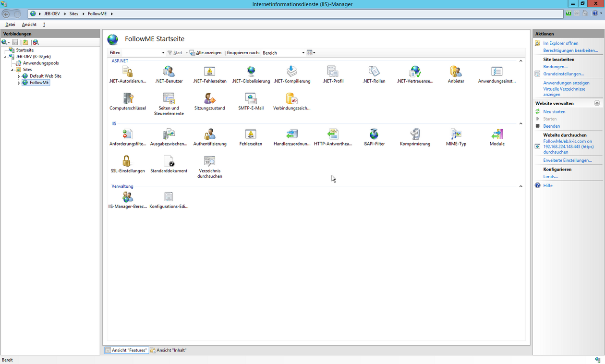Browse FollowMeJeb.k-is.com https link
The height and width of the screenshot is (364, 605).
[568, 146]
